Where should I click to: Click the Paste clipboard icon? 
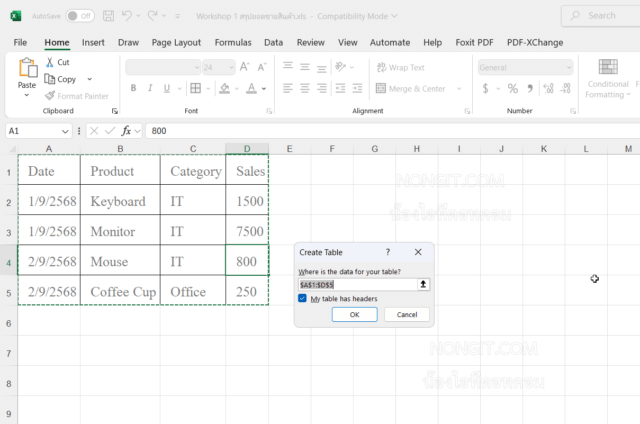(x=27, y=68)
